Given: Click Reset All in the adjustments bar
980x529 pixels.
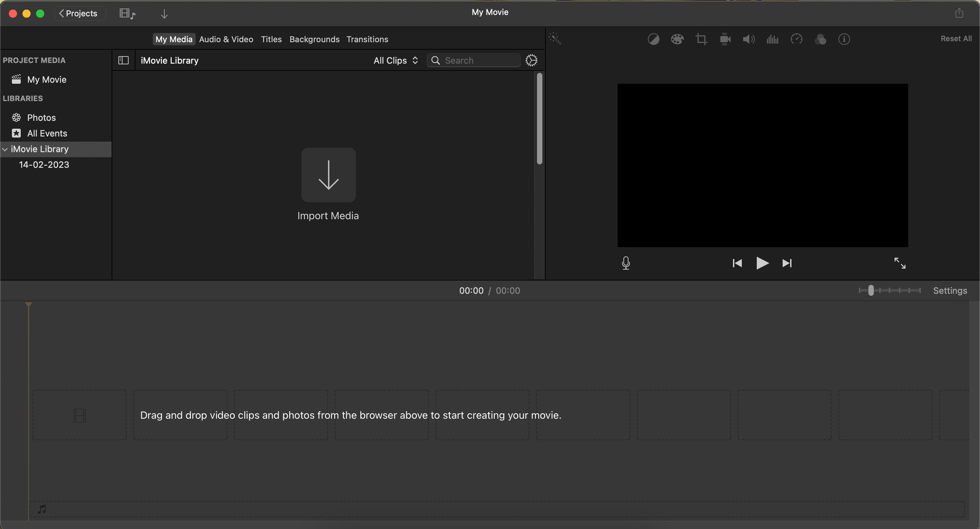Looking at the screenshot, I should [956, 38].
